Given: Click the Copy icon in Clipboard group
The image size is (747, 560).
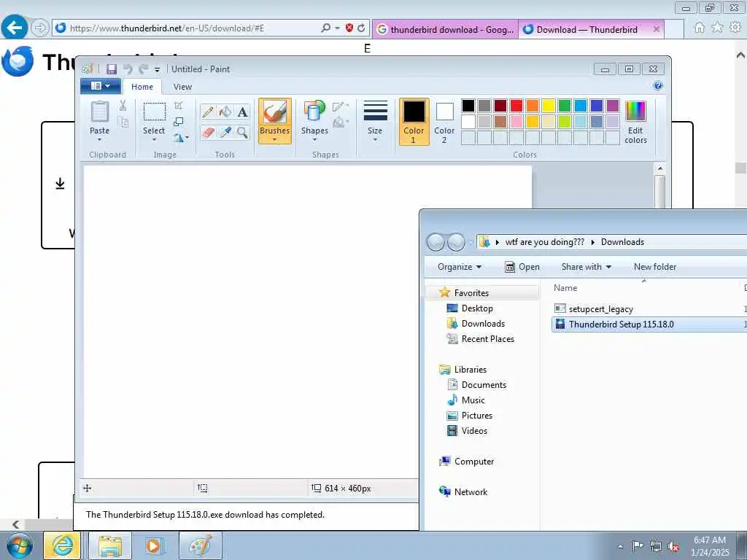Looking at the screenshot, I should point(123,122).
